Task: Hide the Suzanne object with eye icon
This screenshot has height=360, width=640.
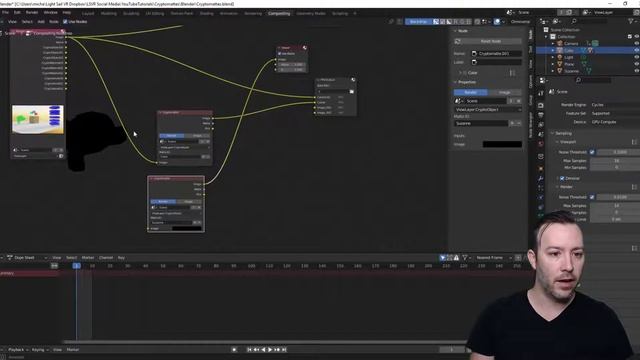Action: [x=636, y=71]
